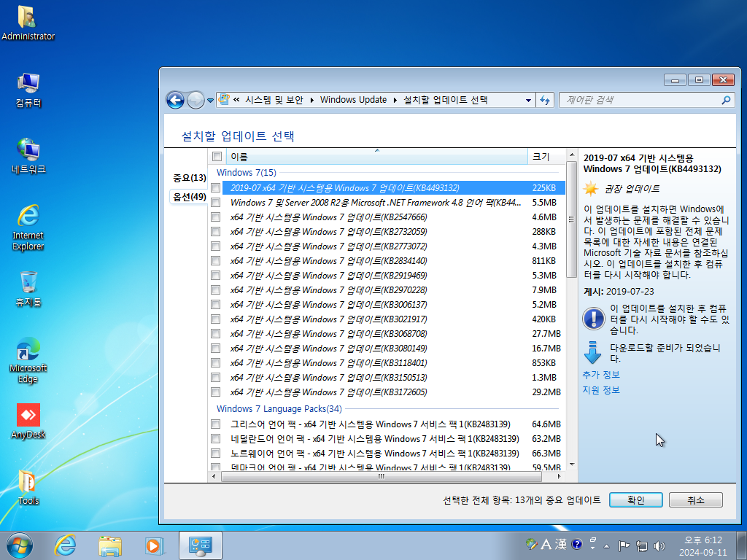Screen dimensions: 747x560
Task: Click the refresh icon beside address bar
Action: (545, 100)
